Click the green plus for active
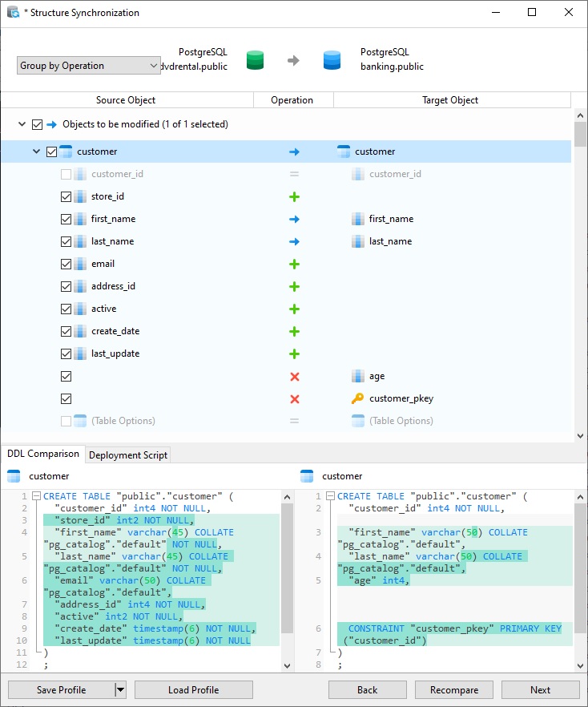Screen dimensions: 588x707 294,309
